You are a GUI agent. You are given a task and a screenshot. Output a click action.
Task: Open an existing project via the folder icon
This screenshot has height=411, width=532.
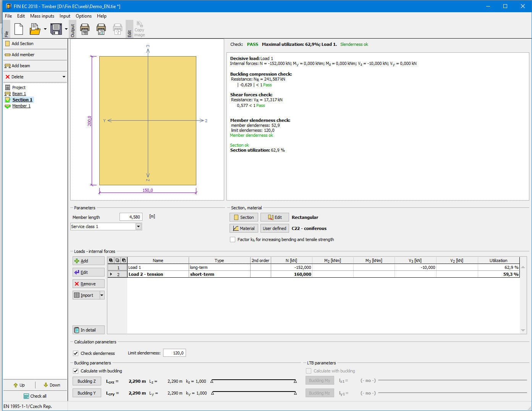pyautogui.click(x=34, y=29)
